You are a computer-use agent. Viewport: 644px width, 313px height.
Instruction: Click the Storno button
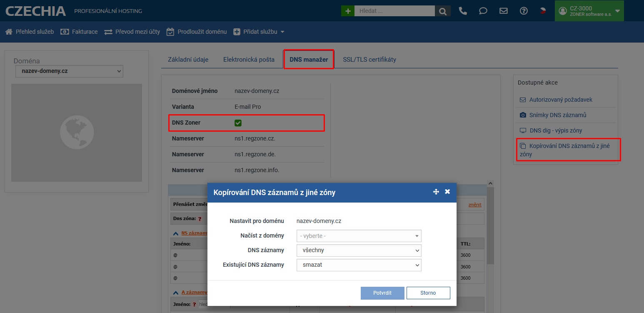(428, 293)
